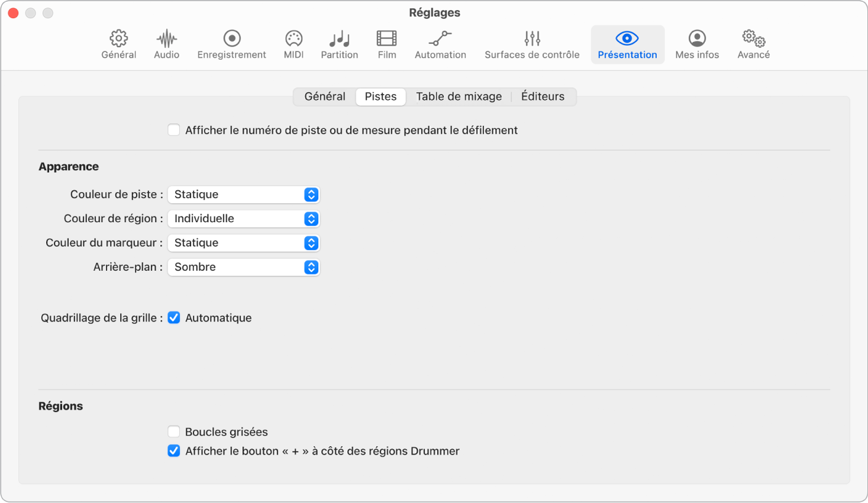Open the Partition notes settings pane
The width and height of the screenshot is (868, 503).
(x=339, y=44)
